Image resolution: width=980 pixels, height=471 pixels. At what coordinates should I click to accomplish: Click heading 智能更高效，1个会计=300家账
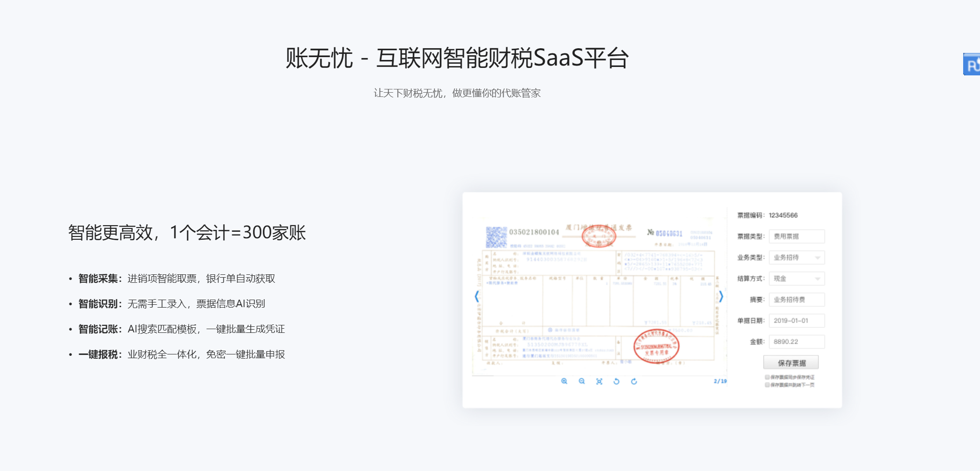tap(187, 232)
